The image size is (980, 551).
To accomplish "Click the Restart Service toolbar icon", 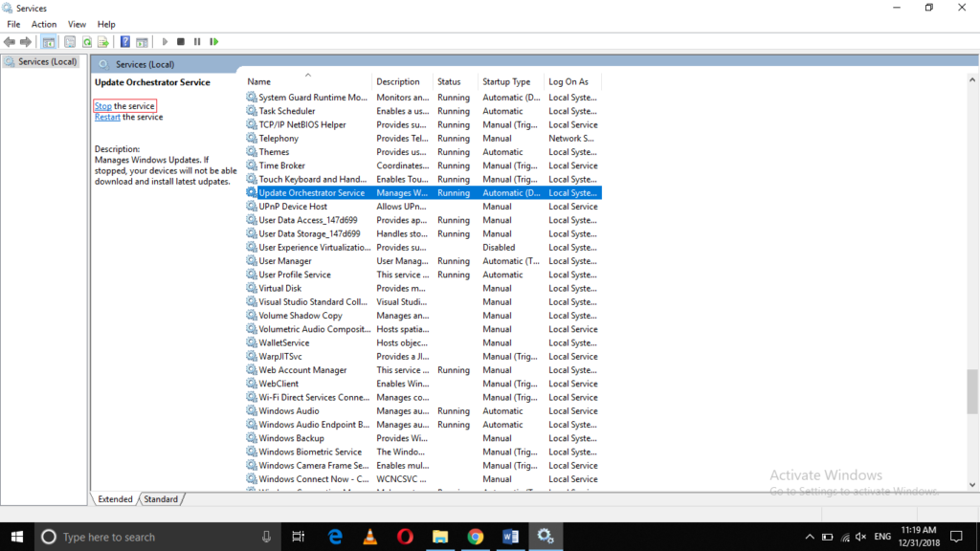I will point(213,42).
